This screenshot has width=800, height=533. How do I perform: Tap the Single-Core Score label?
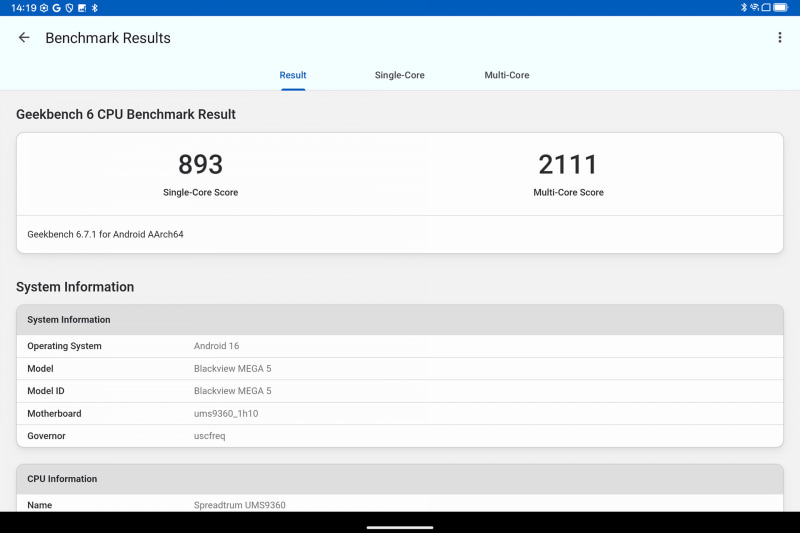[x=201, y=192]
